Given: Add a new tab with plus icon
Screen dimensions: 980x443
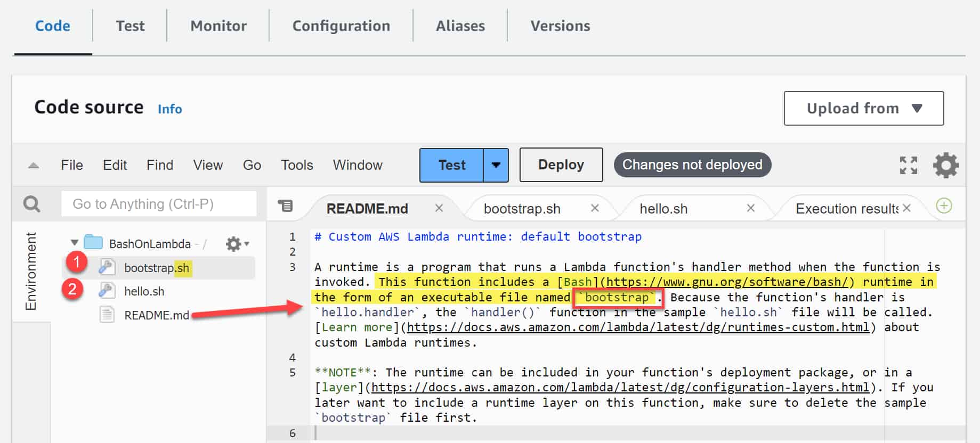Looking at the screenshot, I should click(944, 206).
